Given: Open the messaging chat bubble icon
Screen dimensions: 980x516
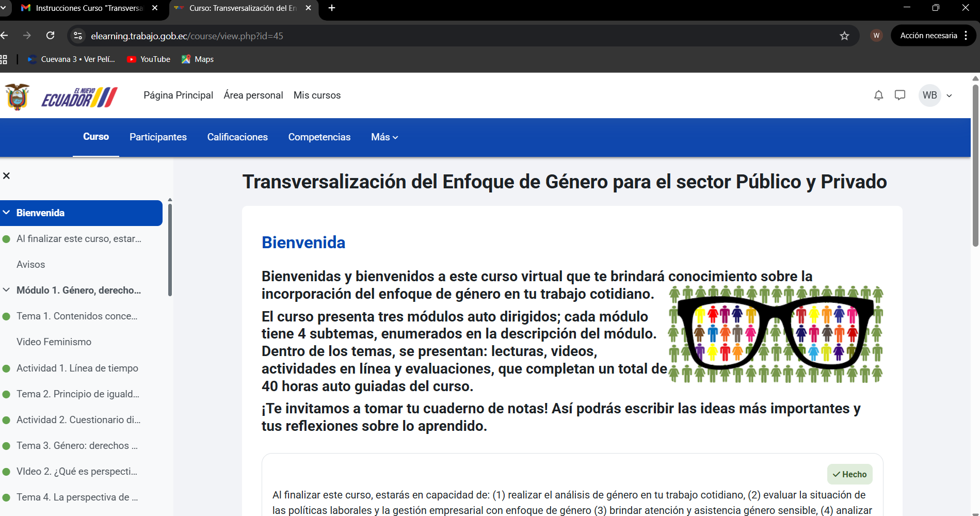Looking at the screenshot, I should click(x=900, y=95).
